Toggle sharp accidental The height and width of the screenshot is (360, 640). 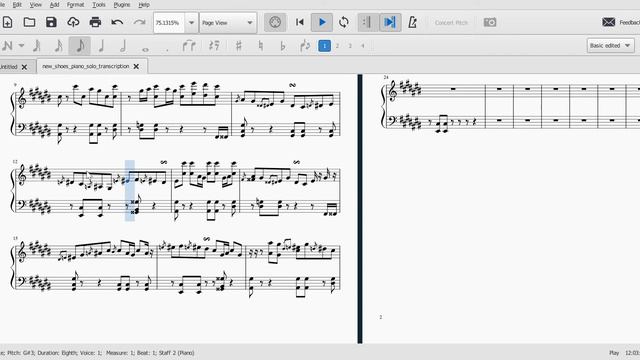point(239,46)
